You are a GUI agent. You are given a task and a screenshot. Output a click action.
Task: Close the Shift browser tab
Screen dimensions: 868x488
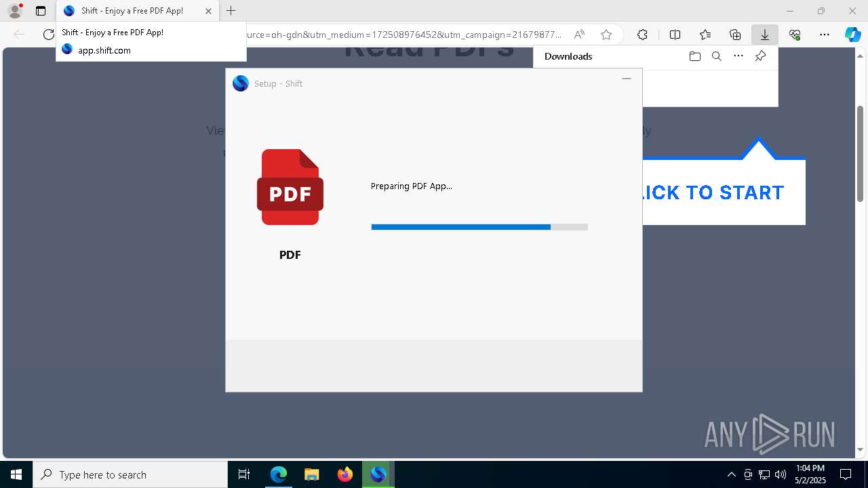coord(208,11)
